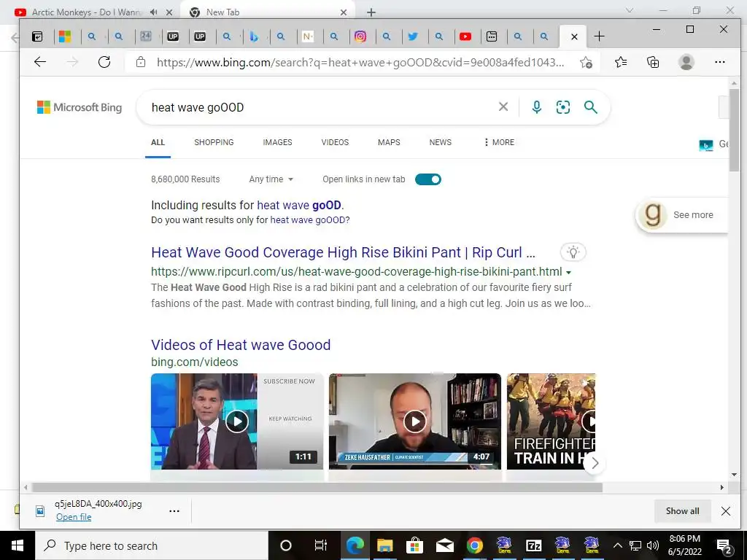Open Bing visual search camera icon
Viewport: 747px width, 560px height.
(x=563, y=107)
